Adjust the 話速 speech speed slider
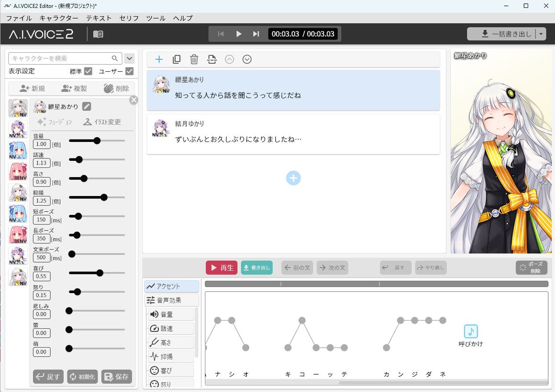Viewport: 555px width, 392px height. [x=78, y=159]
